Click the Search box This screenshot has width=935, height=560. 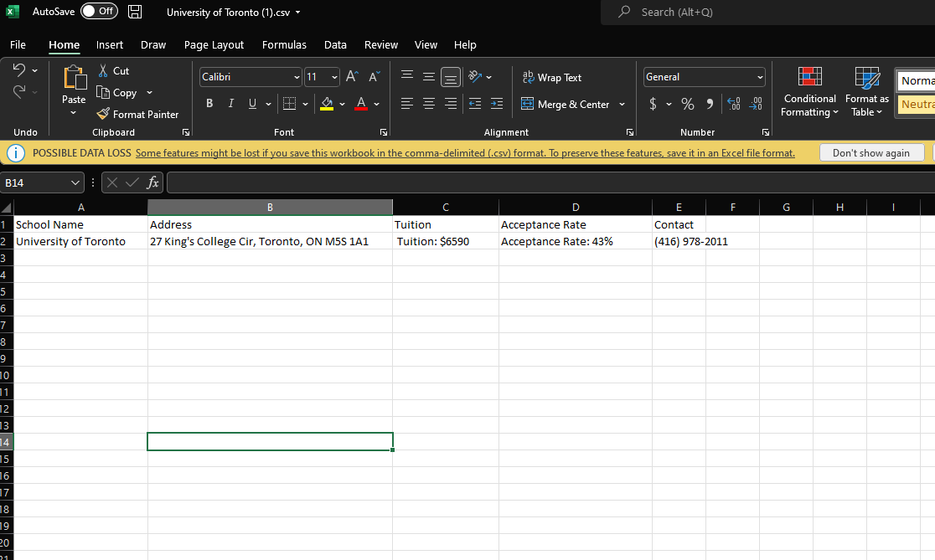pos(768,12)
